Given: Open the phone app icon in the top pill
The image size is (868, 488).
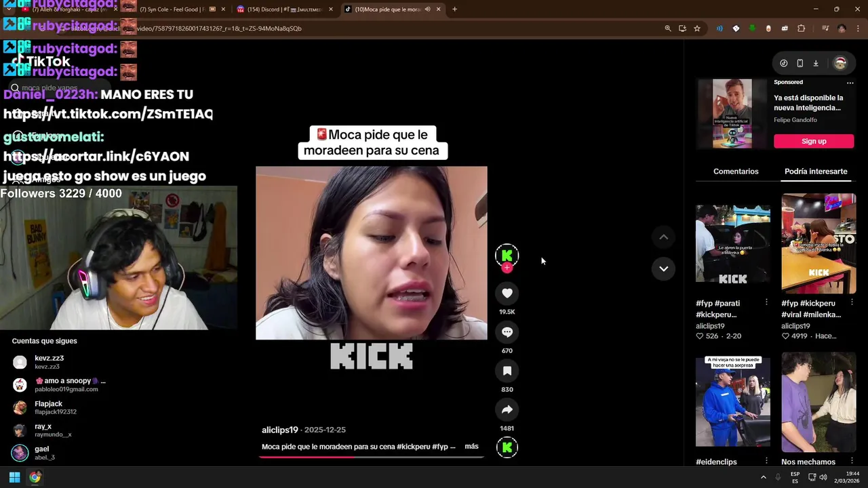Looking at the screenshot, I should tap(800, 63).
